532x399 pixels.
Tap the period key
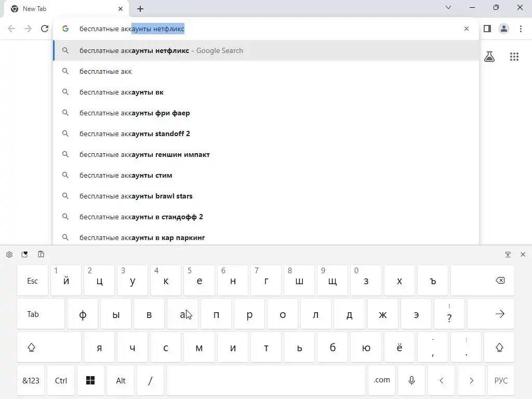coord(466,348)
